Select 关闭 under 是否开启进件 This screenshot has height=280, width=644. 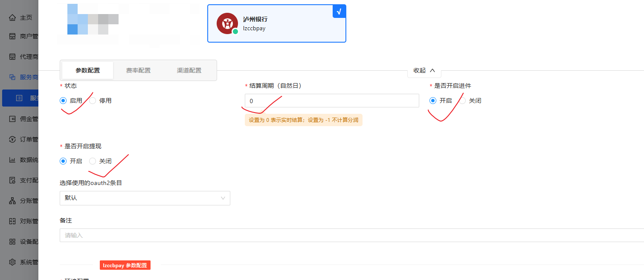pos(462,101)
